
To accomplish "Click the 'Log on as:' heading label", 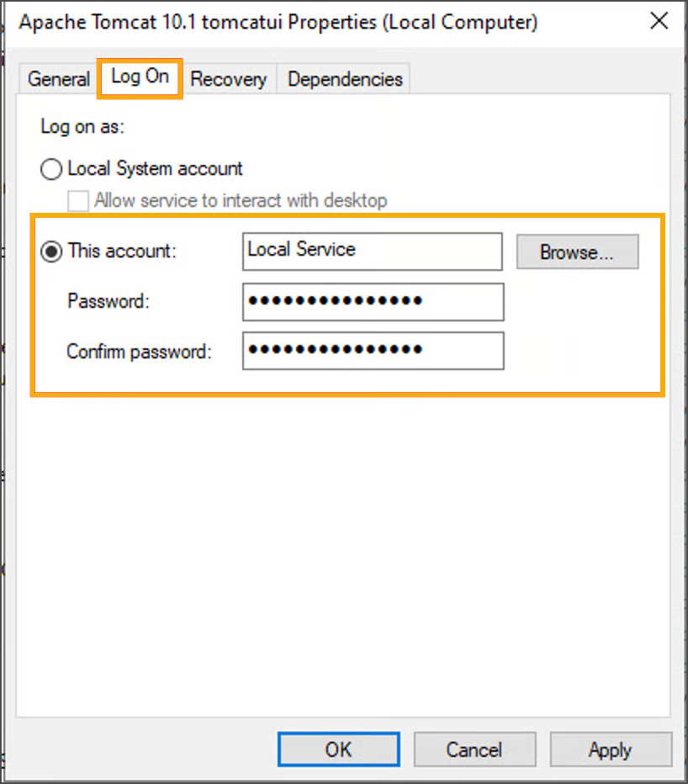I will point(82,127).
